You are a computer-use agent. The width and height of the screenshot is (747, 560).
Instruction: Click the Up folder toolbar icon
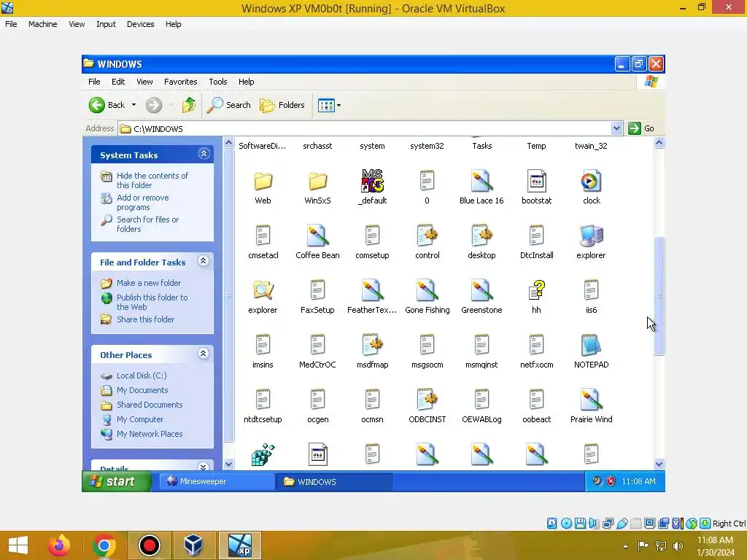click(189, 105)
